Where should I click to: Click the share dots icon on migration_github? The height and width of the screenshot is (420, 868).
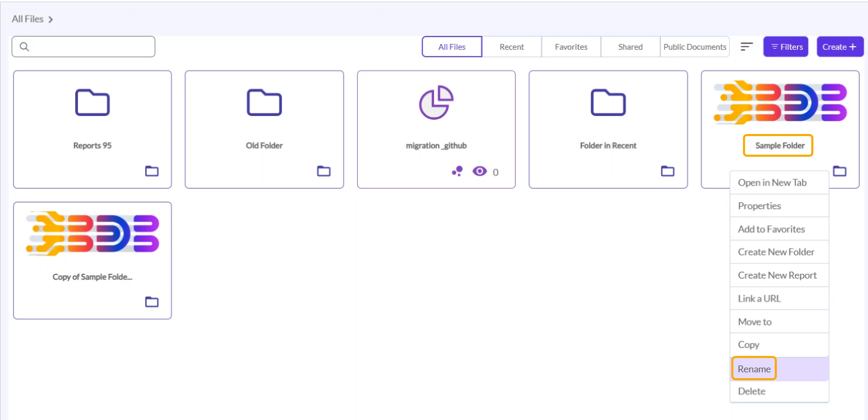point(457,171)
